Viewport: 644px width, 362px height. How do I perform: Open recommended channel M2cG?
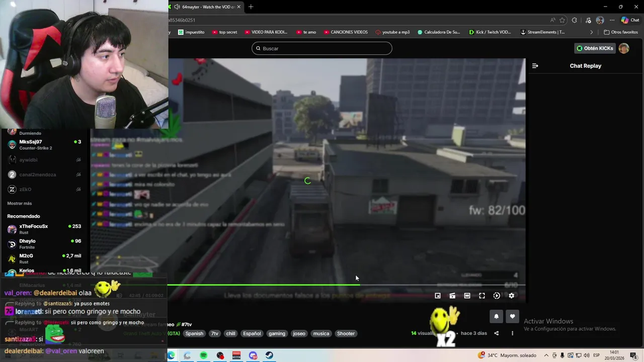click(44, 258)
